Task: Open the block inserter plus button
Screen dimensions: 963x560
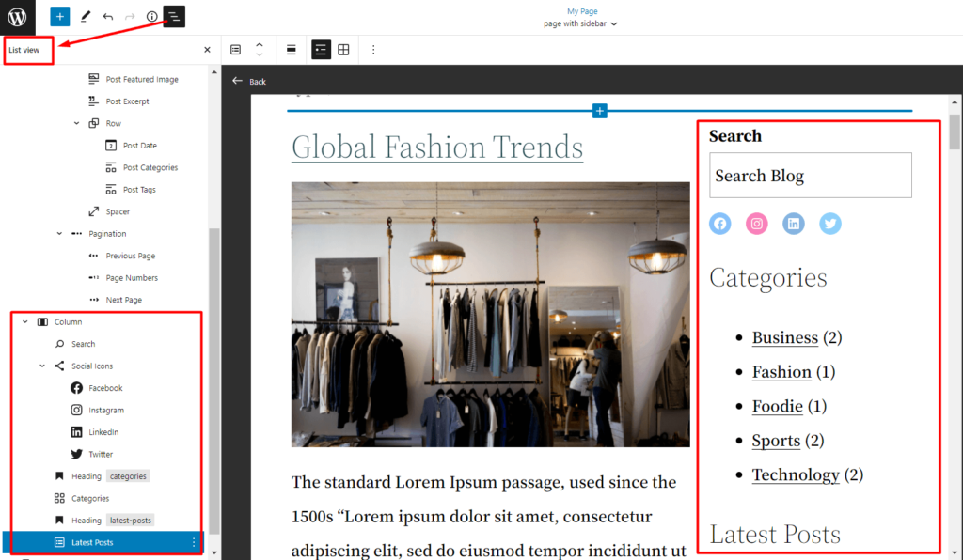Action: pyautogui.click(x=60, y=17)
